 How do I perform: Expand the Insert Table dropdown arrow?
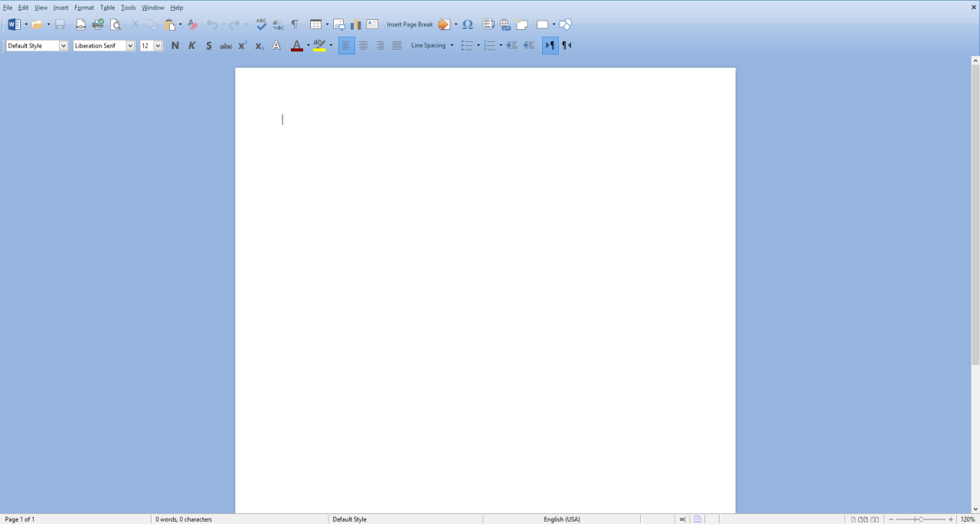(x=327, y=24)
